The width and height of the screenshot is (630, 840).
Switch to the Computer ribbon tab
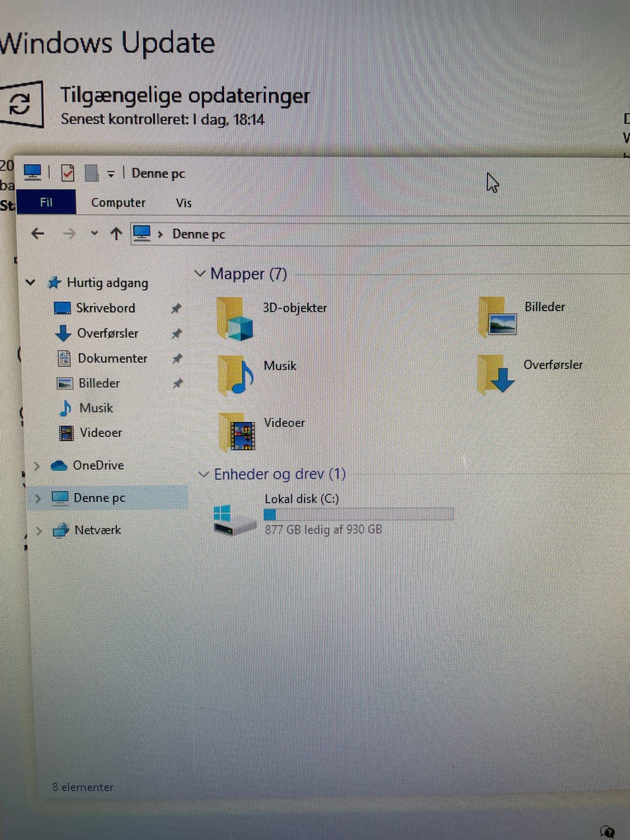tap(118, 203)
